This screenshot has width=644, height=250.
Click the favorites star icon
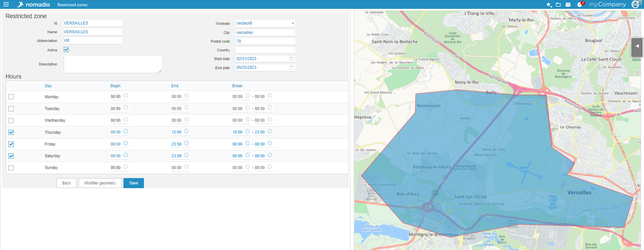click(549, 5)
